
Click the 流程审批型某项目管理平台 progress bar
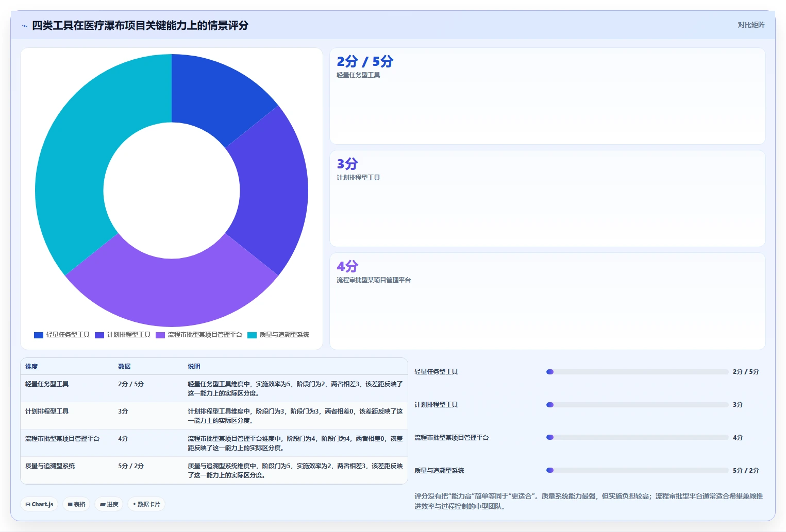click(x=637, y=437)
